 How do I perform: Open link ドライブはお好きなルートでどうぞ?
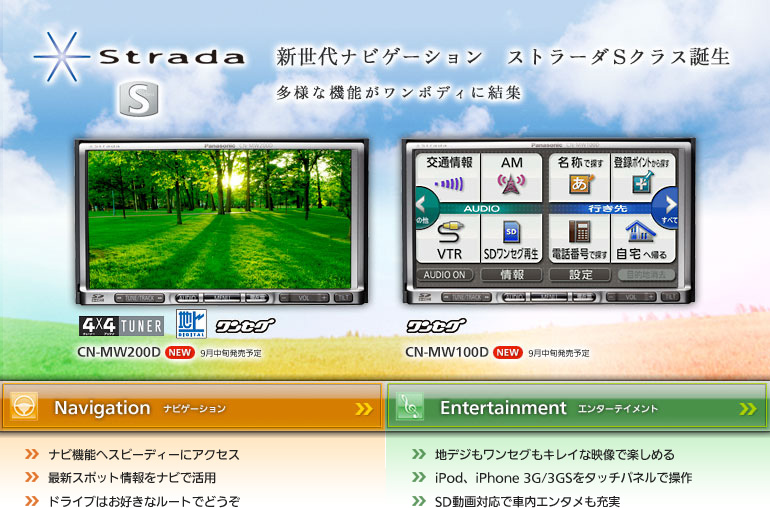tap(143, 501)
